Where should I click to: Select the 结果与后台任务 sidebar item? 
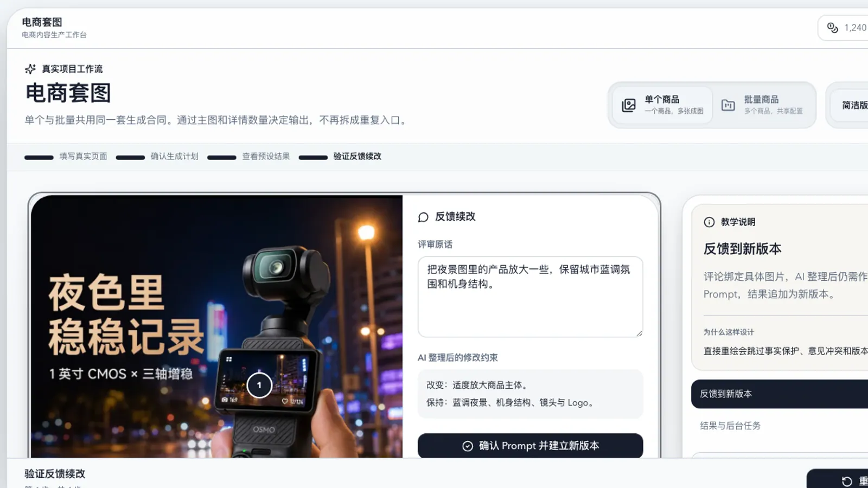[780, 426]
